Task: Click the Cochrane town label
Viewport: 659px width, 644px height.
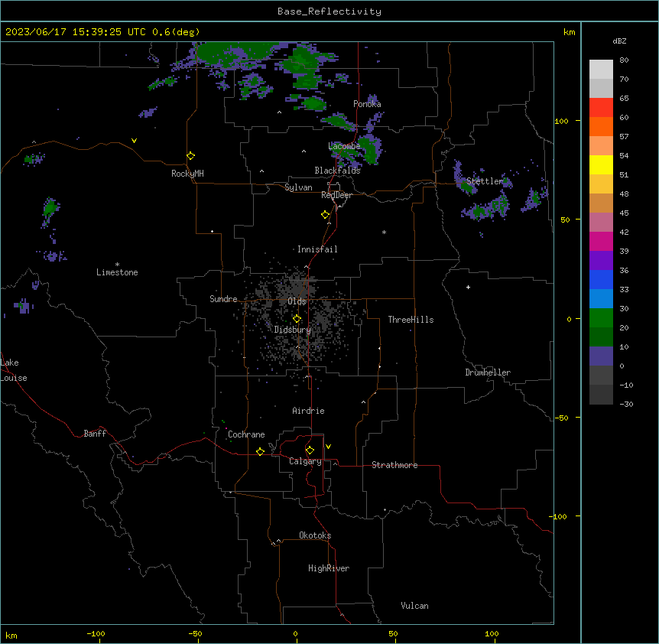Action: 246,434
